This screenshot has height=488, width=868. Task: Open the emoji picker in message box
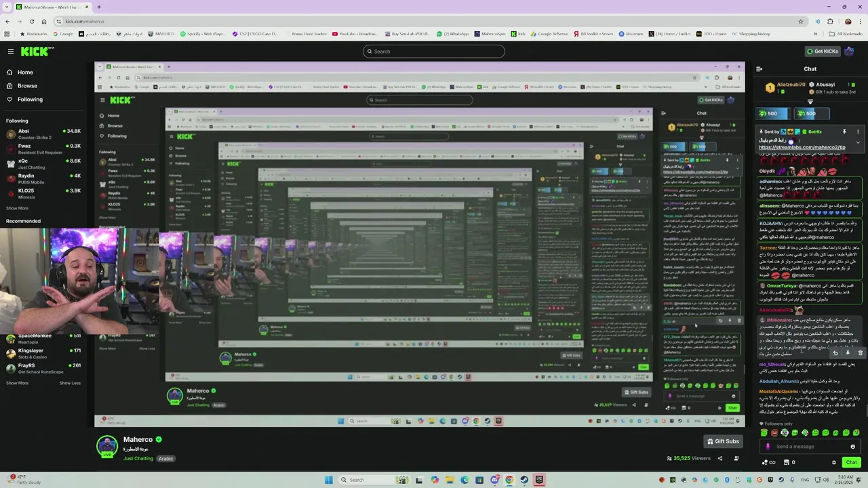tap(852, 447)
